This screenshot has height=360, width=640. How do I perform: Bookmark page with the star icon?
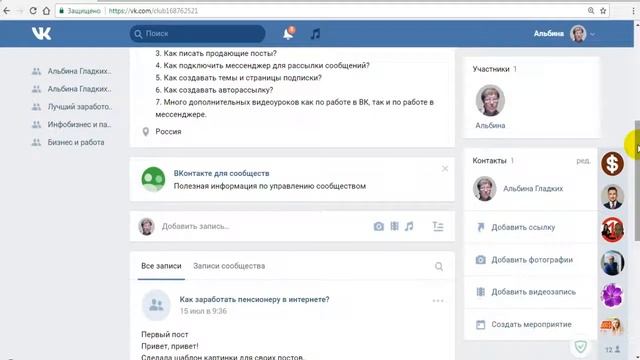[603, 11]
